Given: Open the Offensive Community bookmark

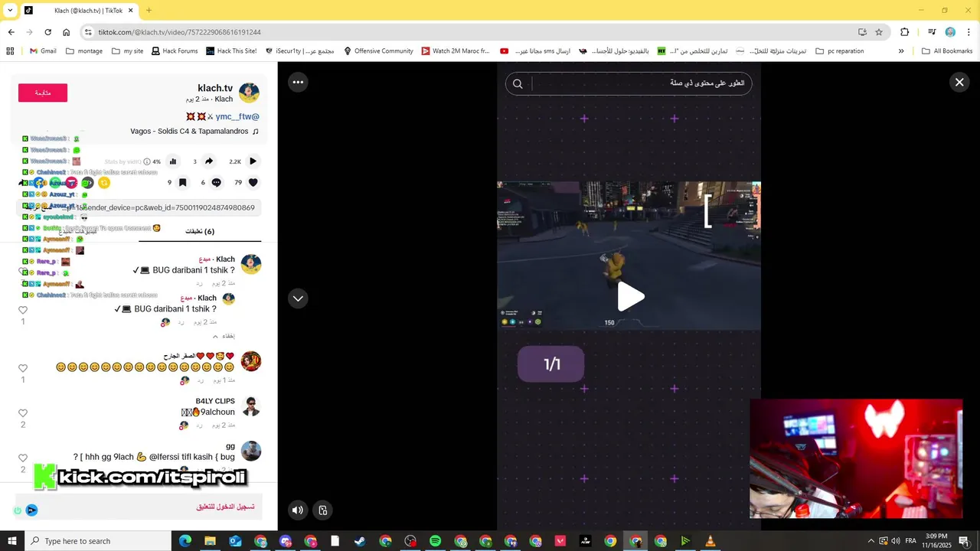Looking at the screenshot, I should [x=378, y=51].
